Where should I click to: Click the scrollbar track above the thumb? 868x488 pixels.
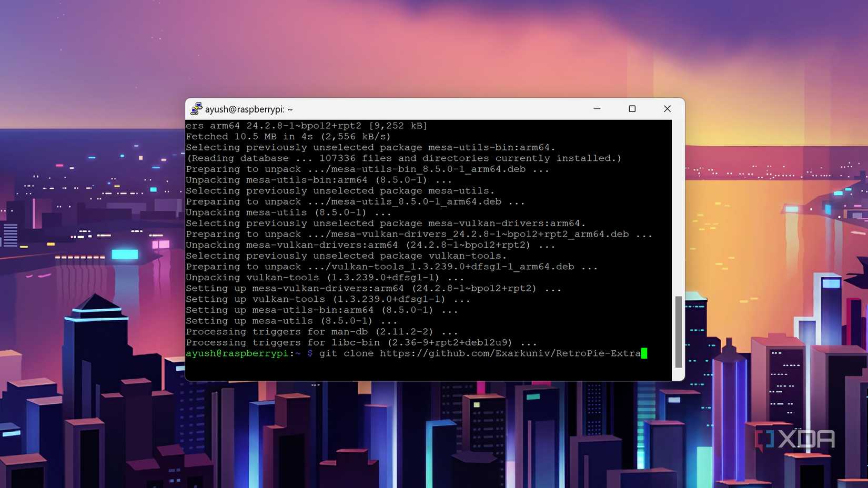pos(679,210)
